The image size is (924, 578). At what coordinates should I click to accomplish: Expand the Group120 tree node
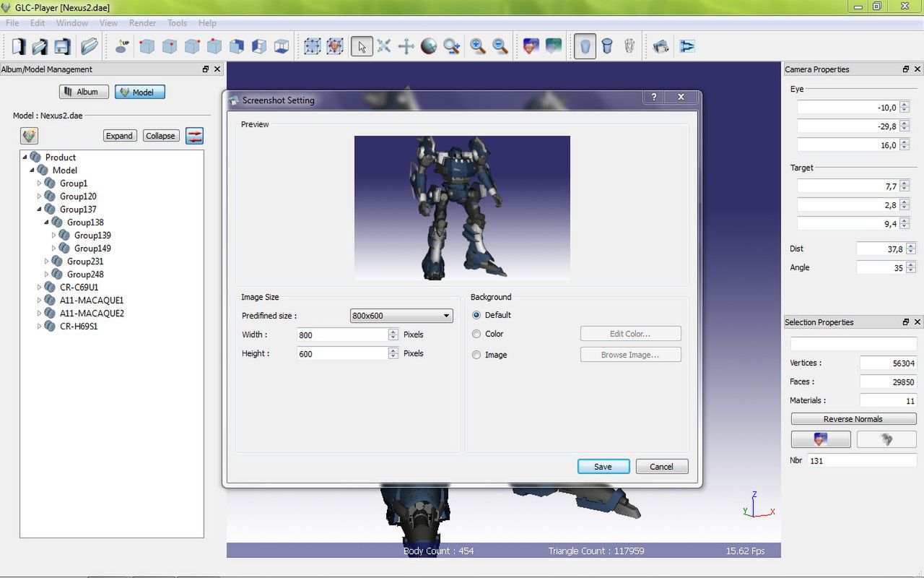tap(40, 197)
